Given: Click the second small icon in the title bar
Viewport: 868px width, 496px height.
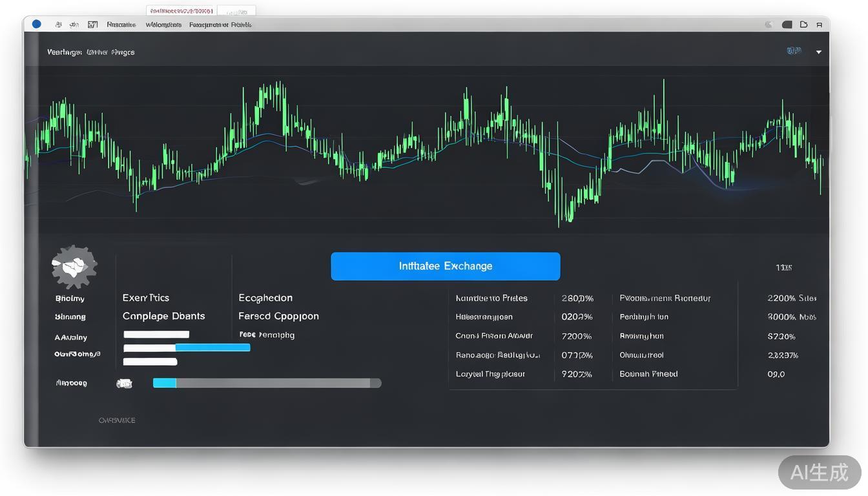Looking at the screenshot, I should coord(74,25).
